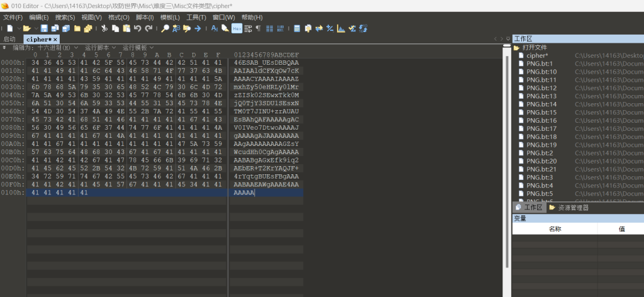Toggle the paragraph mark whitespace display icon
644x297 pixels.
click(258, 28)
